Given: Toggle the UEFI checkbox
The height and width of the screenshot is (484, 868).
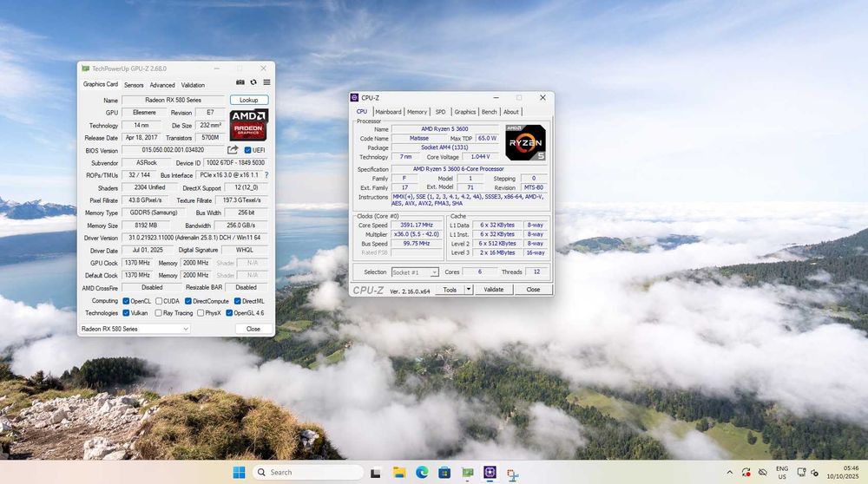Looking at the screenshot, I should (x=248, y=150).
